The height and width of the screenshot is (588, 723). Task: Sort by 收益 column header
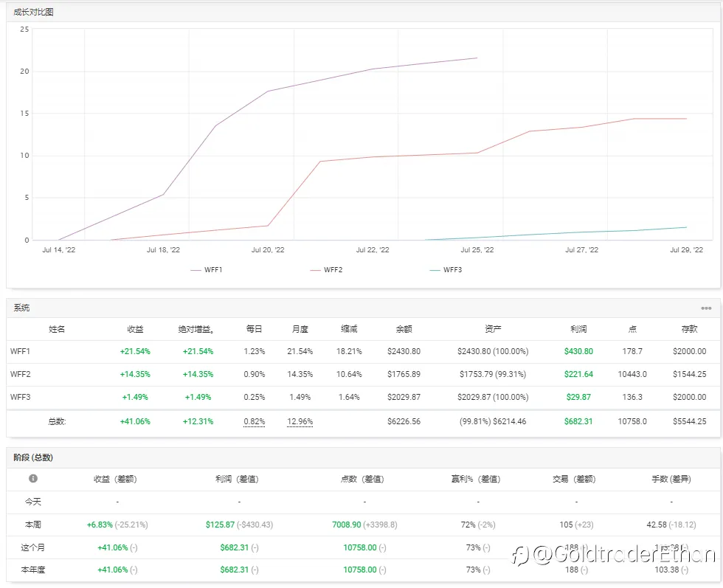coord(135,329)
